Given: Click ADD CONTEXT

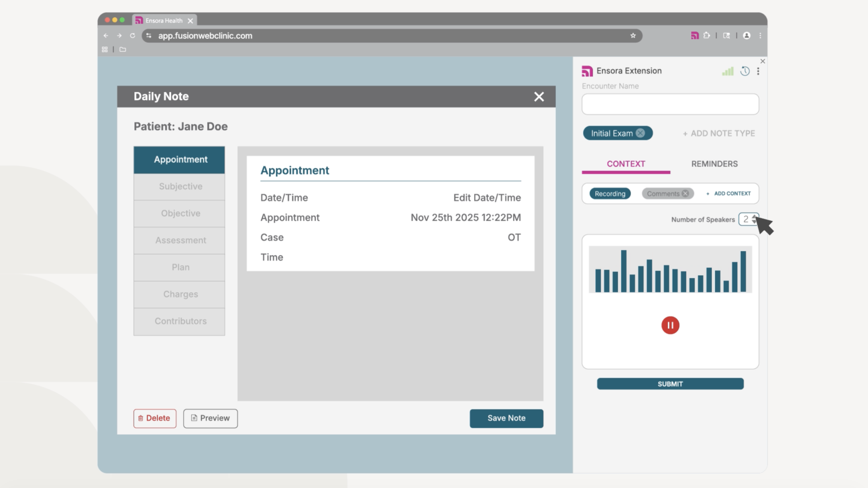Looking at the screenshot, I should [728, 193].
